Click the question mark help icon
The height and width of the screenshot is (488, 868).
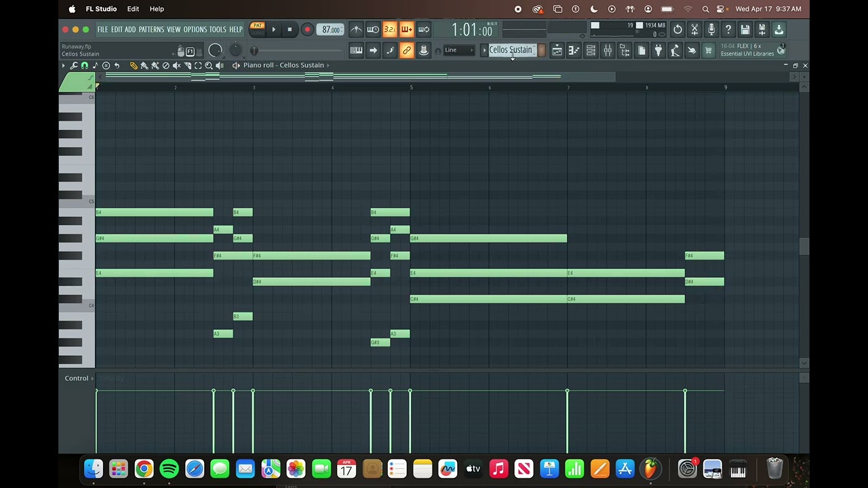click(x=728, y=29)
